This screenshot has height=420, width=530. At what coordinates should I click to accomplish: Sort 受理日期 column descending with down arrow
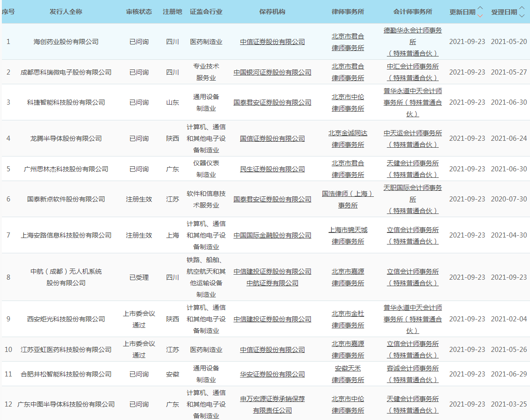pos(522,15)
